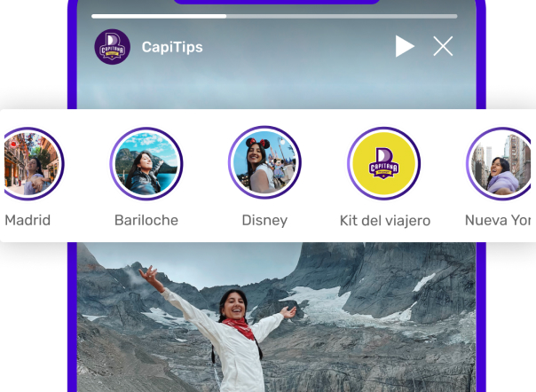Click the CapiTips title text

point(172,47)
